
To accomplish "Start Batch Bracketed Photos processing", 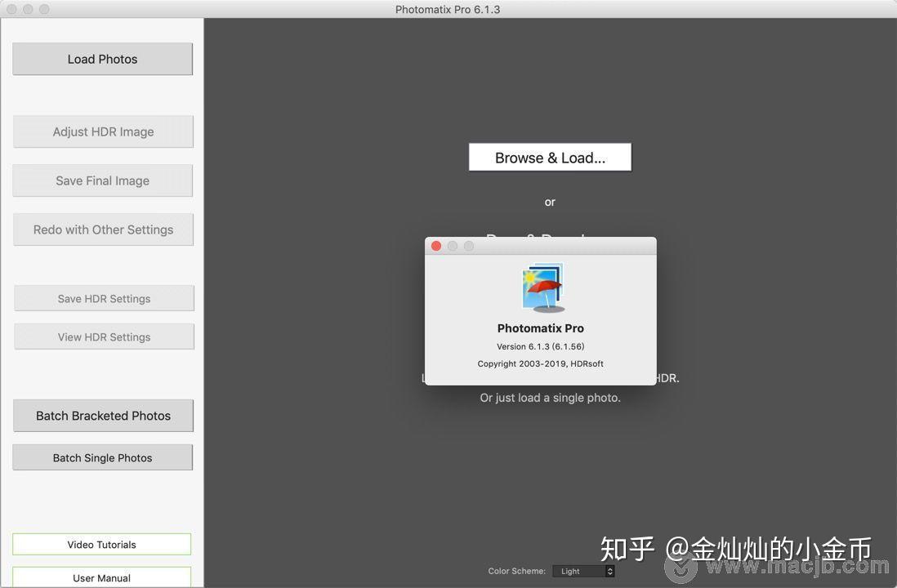I will (x=103, y=416).
